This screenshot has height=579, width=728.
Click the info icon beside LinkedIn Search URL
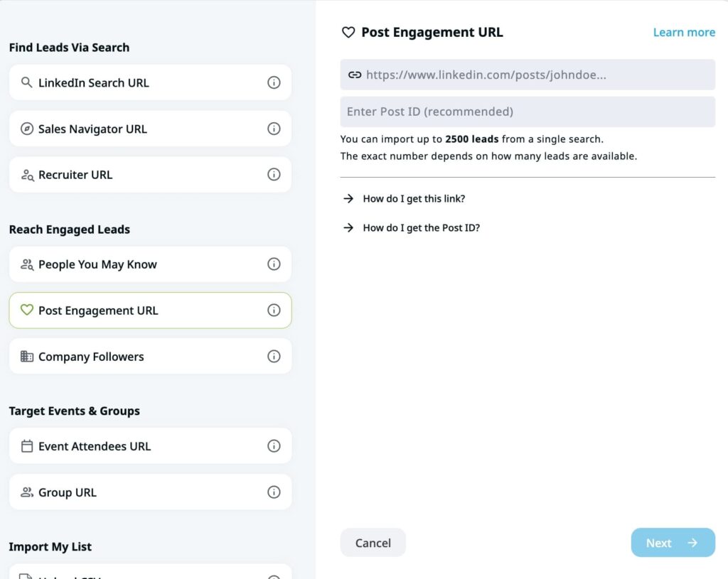pyautogui.click(x=274, y=82)
